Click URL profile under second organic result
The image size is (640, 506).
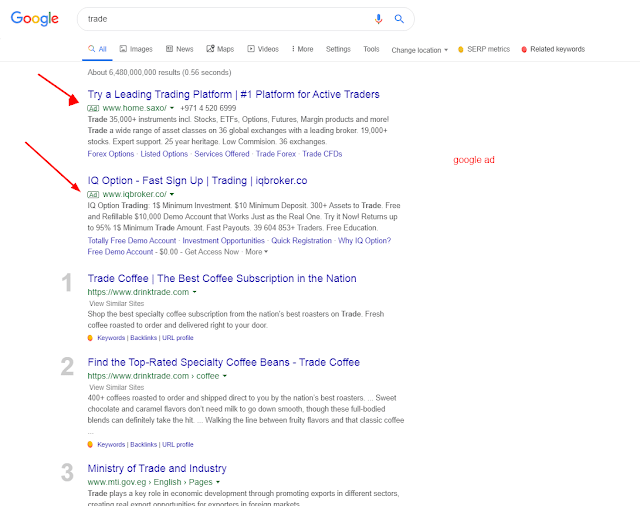(x=178, y=444)
